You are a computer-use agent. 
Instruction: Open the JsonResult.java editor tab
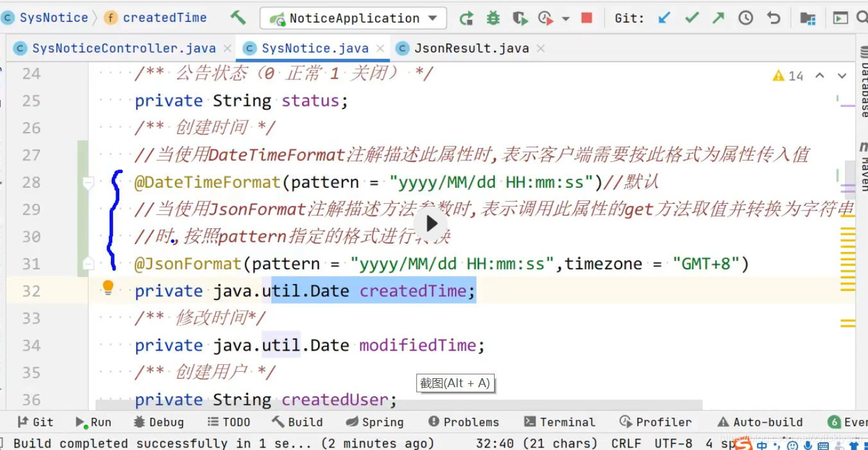(471, 48)
